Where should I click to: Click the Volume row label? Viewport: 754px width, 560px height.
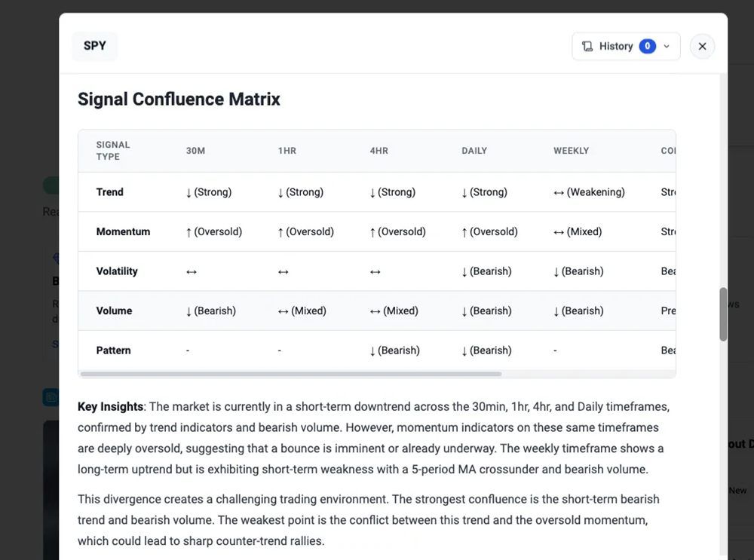point(114,311)
